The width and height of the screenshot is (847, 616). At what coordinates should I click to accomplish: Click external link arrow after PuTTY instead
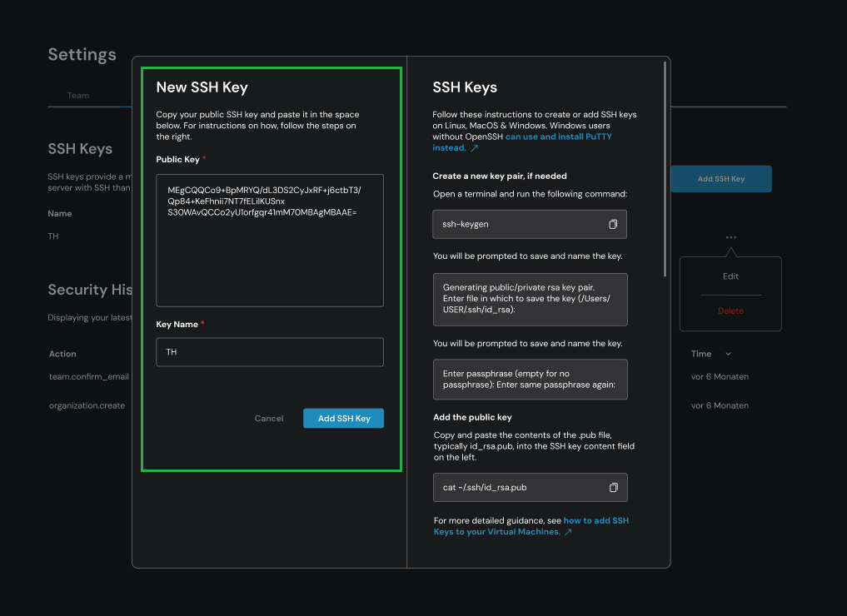point(475,148)
